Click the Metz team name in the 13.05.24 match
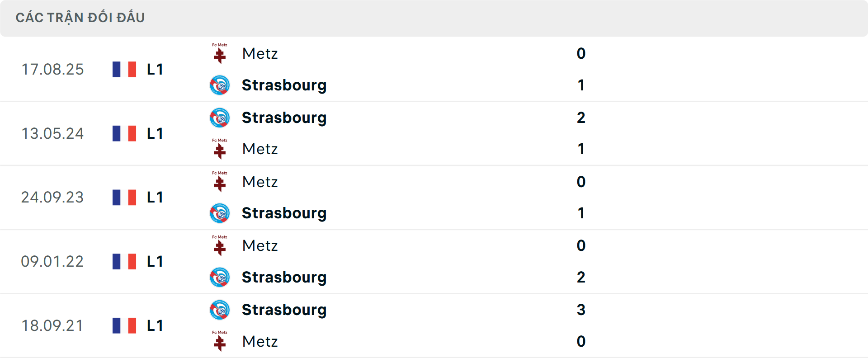868x358 pixels. (x=260, y=149)
